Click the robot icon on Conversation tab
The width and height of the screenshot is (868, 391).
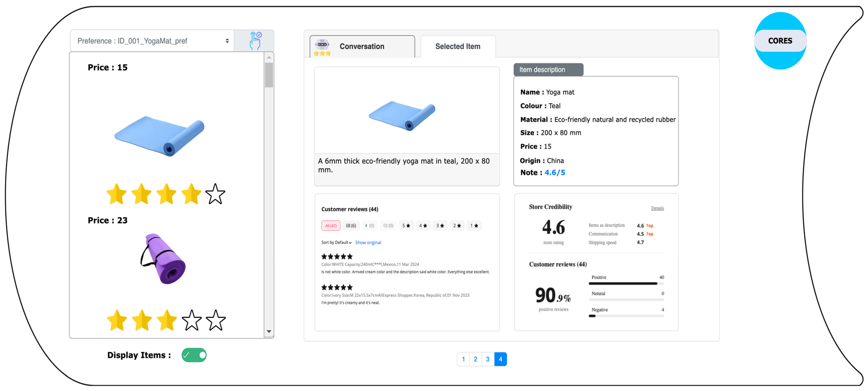[322, 45]
